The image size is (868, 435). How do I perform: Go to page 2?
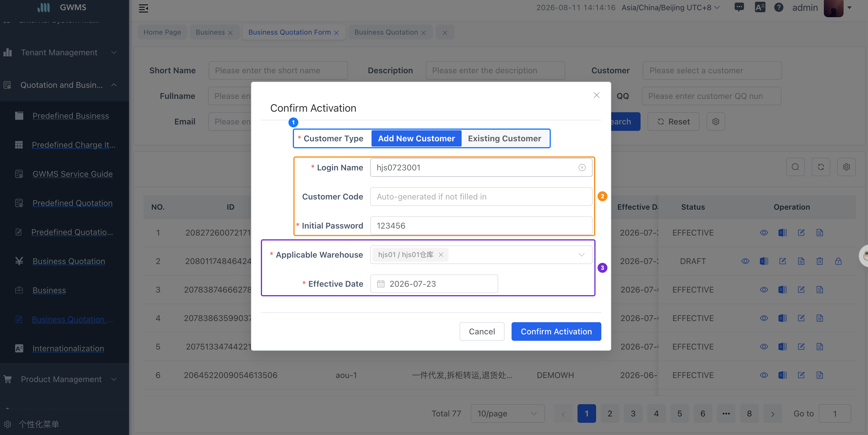609,413
